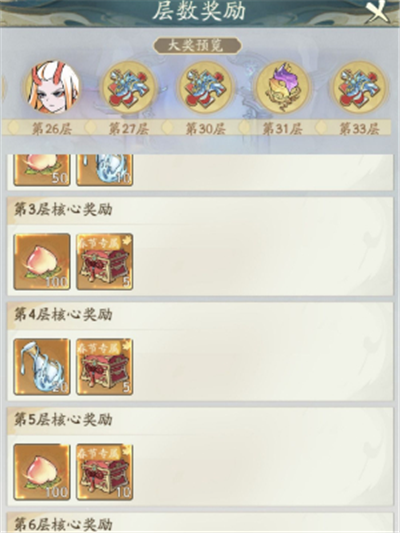Image resolution: width=400 pixels, height=533 pixels.
Task: Open the 第30层 puzzle shard reward icon
Action: tap(206, 87)
